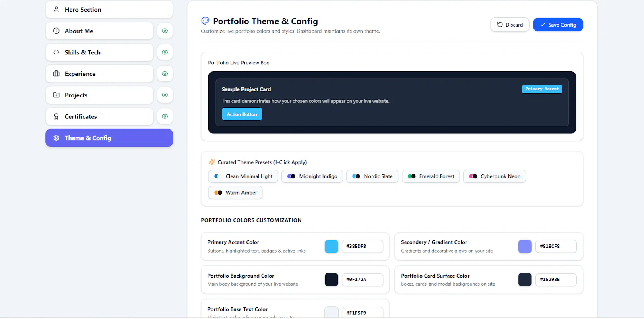The width and height of the screenshot is (644, 319).
Task: Click the code brackets icon beside Skills & Tech
Action: click(x=56, y=52)
